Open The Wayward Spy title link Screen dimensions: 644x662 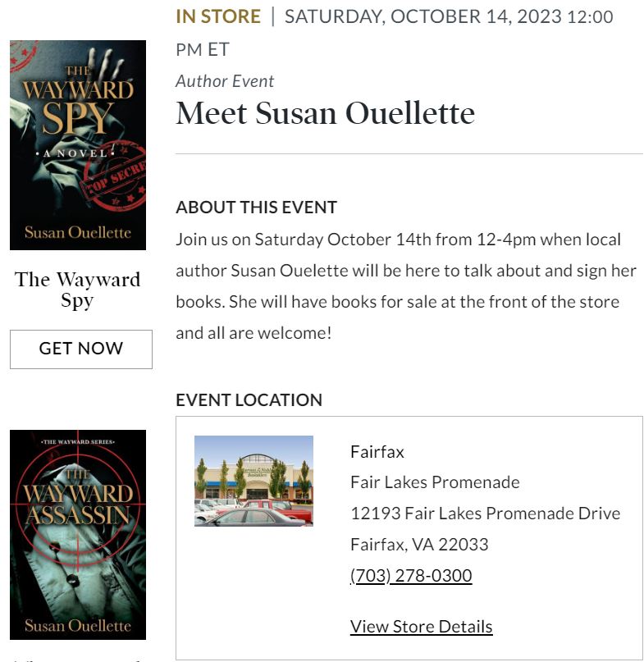(77, 290)
